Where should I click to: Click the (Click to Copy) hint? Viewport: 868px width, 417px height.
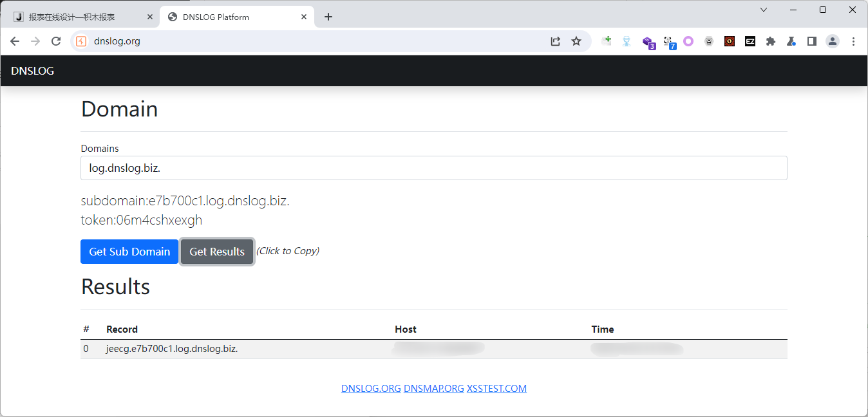pos(288,251)
